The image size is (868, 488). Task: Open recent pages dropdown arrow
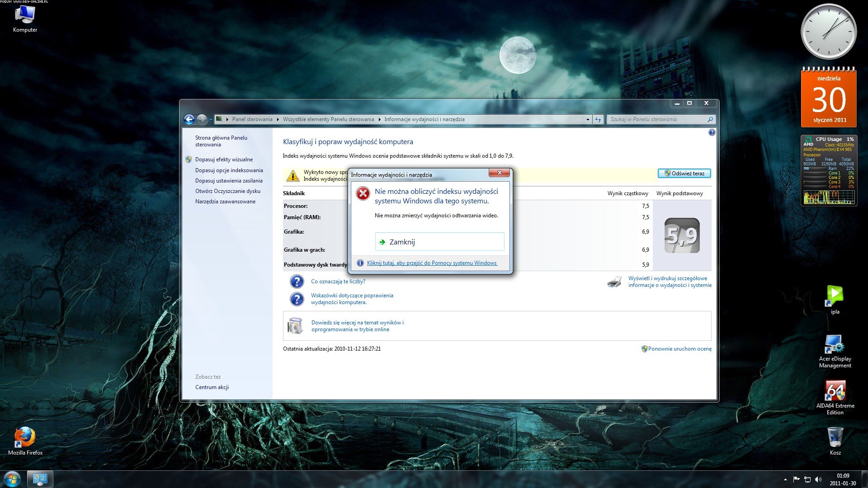211,119
